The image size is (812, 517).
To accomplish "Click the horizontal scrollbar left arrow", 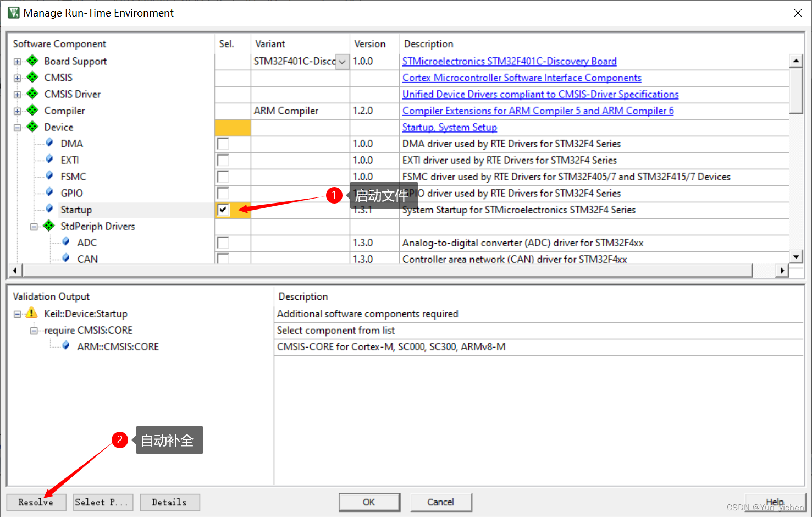I will (15, 270).
